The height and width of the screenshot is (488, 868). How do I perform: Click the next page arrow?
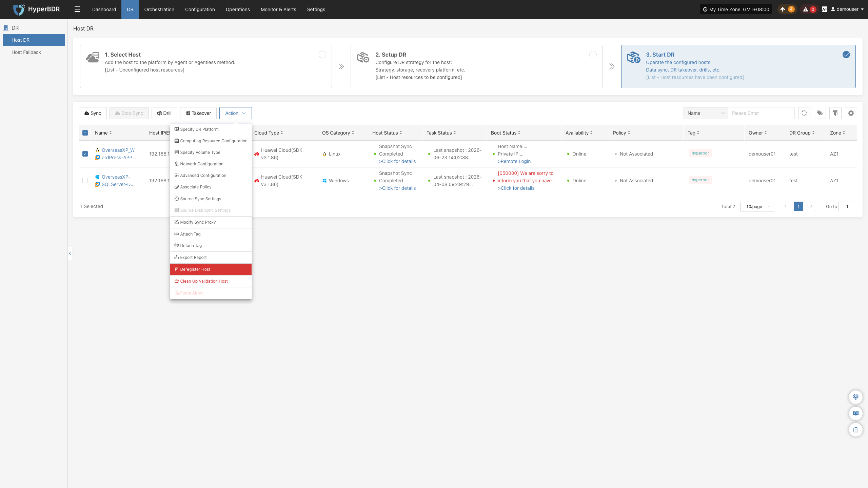pos(811,206)
